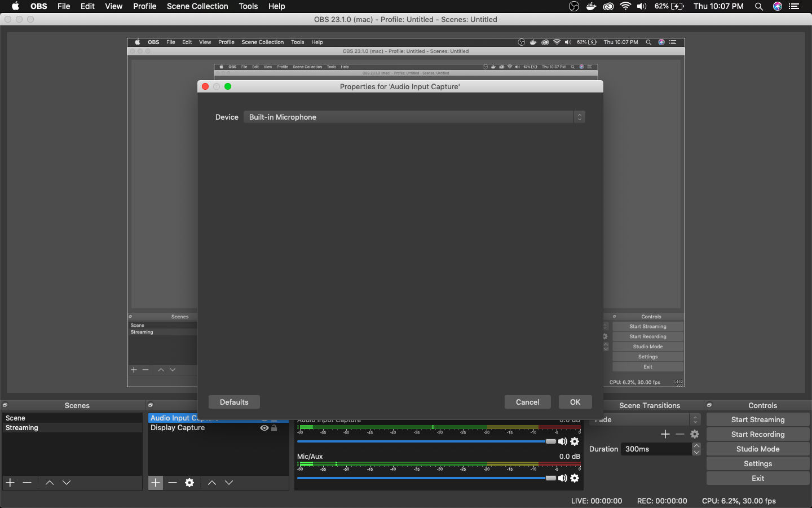Open the system volume menu bar icon
812x508 pixels.
[x=642, y=6]
